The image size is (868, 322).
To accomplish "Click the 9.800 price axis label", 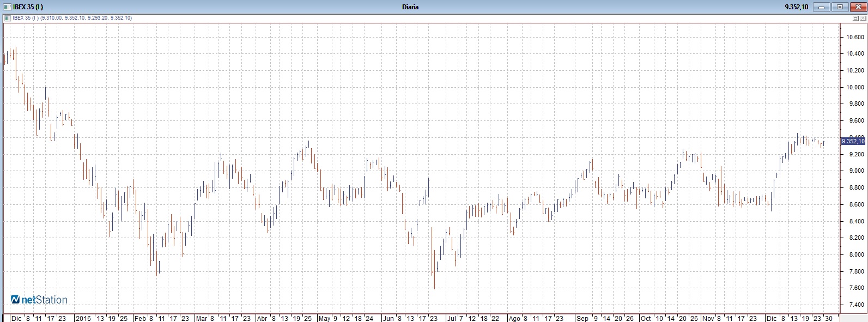I will point(857,104).
